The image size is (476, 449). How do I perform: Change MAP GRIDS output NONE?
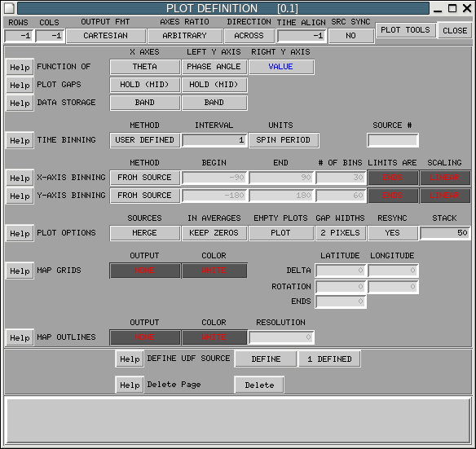145,271
